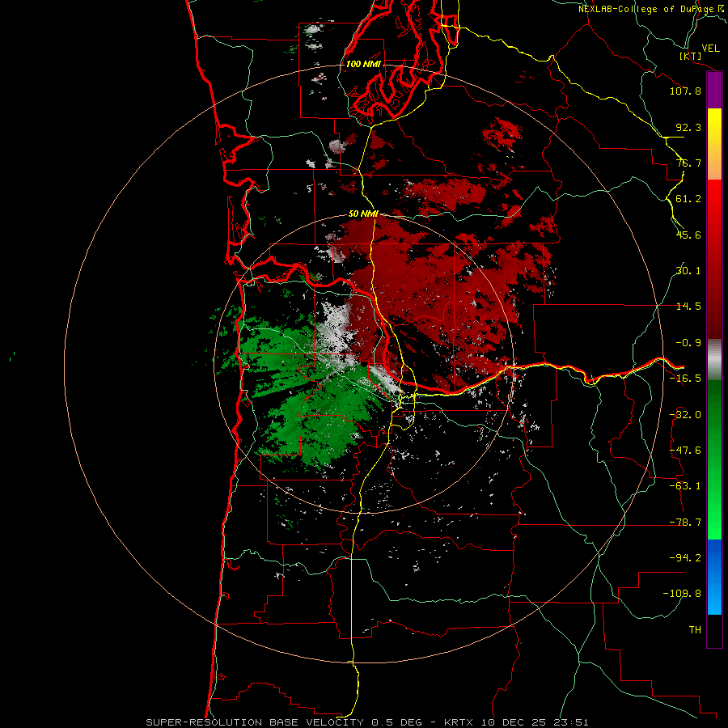Click the VEL legend title
Image resolution: width=728 pixels, height=728 pixels.
(710, 49)
